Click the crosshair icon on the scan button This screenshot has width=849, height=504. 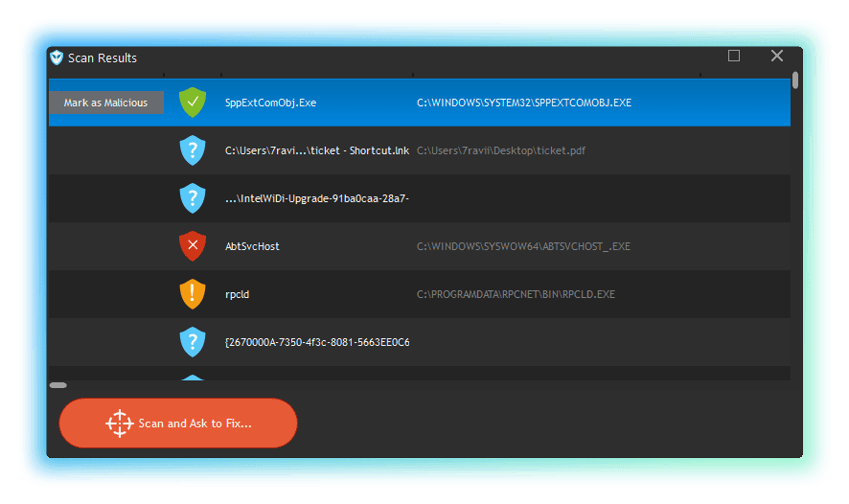(x=119, y=424)
